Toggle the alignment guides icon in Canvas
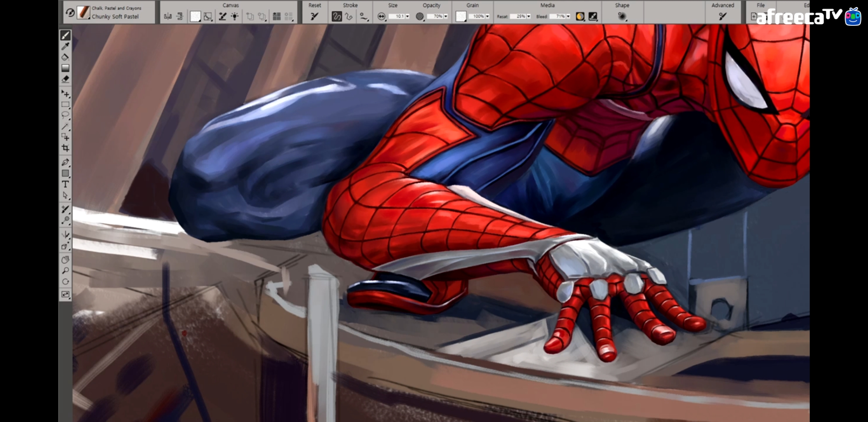 click(180, 16)
